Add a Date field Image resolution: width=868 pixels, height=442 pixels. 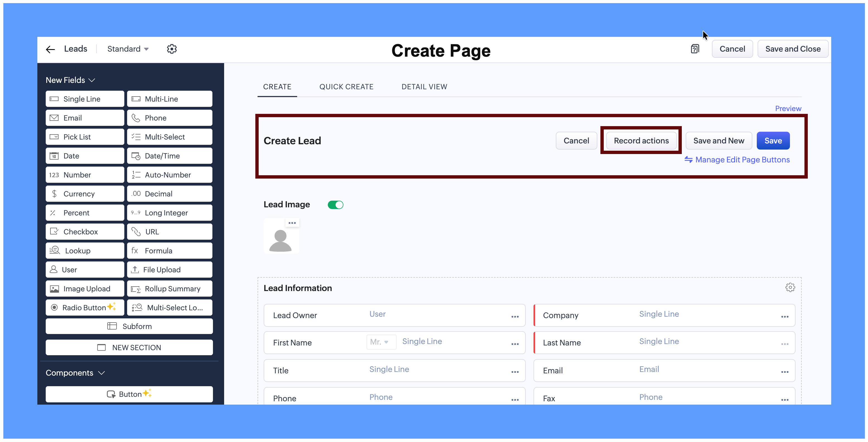(85, 156)
